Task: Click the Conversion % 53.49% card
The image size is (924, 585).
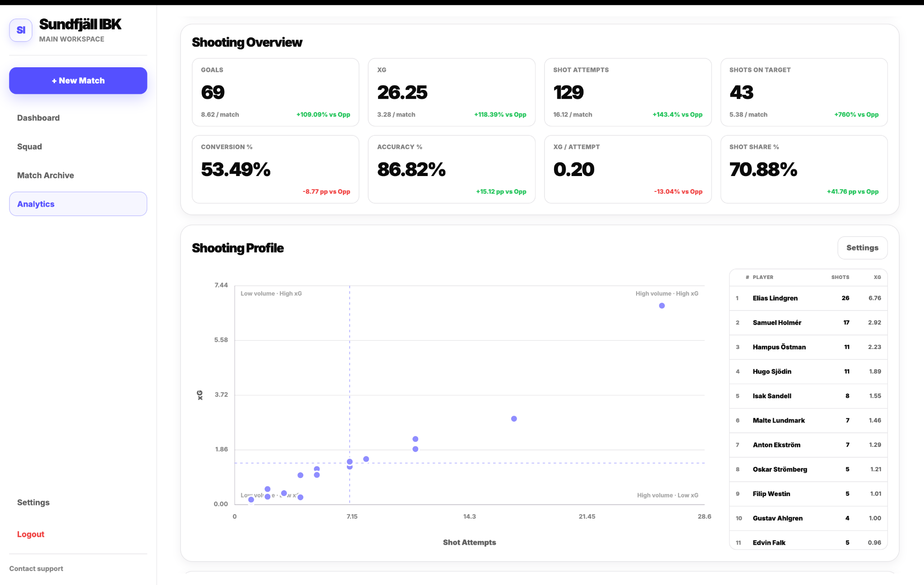Action: point(276,169)
